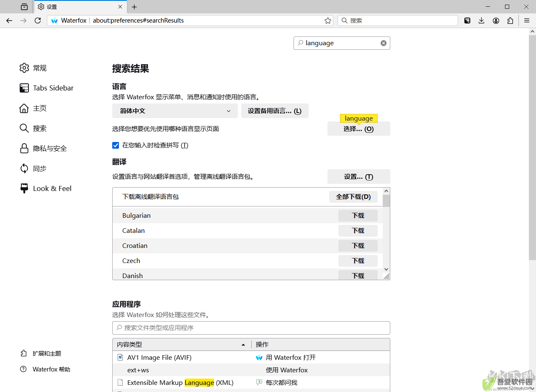The width and height of the screenshot is (536, 392).
Task: Click the Waterfox 帮助 question icon
Action: click(x=23, y=369)
